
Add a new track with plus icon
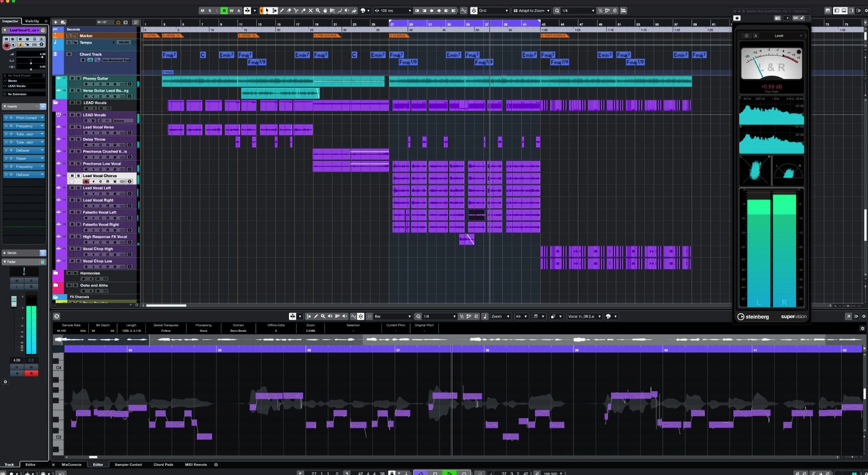point(56,22)
